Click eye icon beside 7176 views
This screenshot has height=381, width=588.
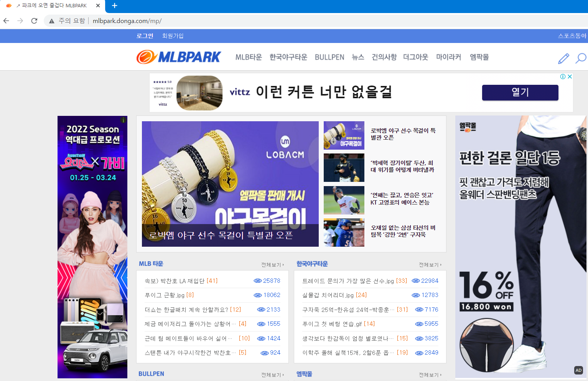click(x=419, y=310)
